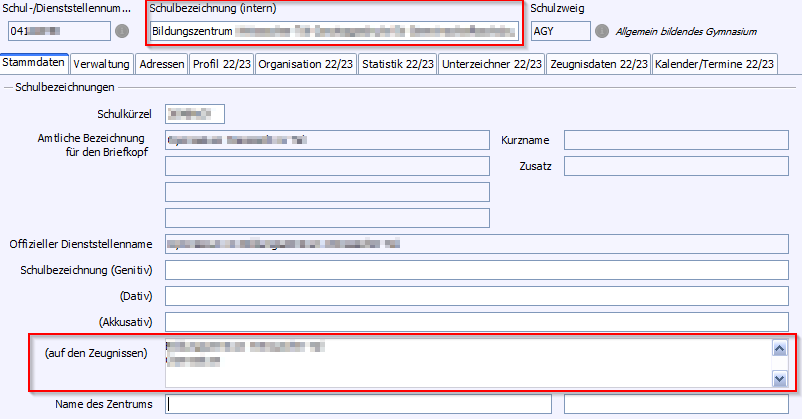This screenshot has width=802, height=419.
Task: Switch to the Verwaltung tab
Action: pos(101,65)
